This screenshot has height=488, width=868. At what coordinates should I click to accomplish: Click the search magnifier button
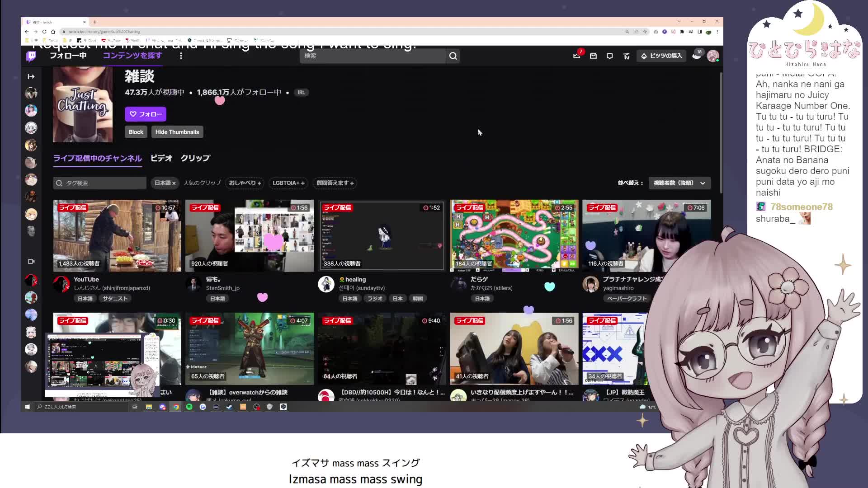tap(453, 56)
